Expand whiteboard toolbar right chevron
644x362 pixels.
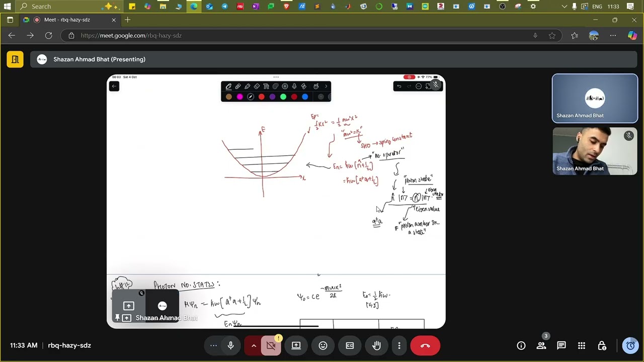coord(326,86)
